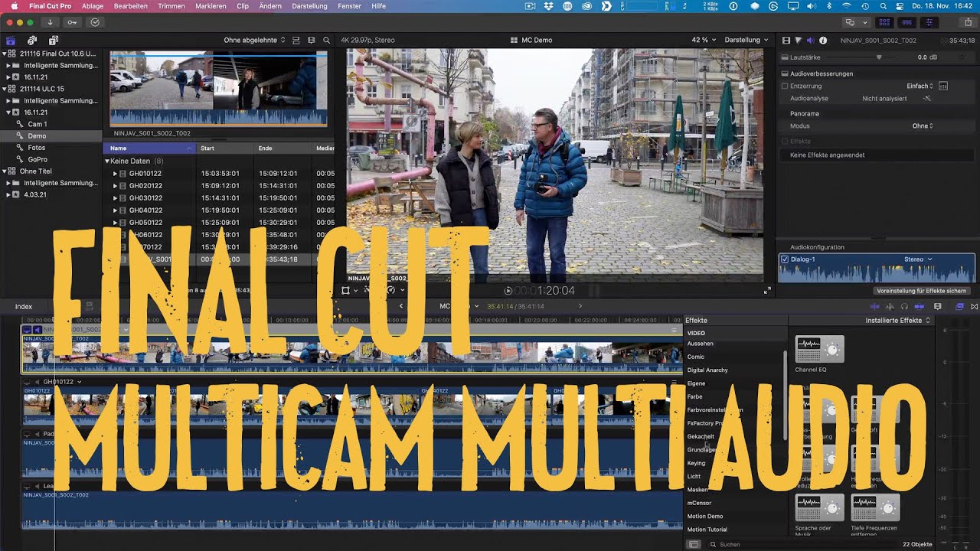Screen dimensions: 980x551
Task: Click Voreinstellung für Effekte sichern button
Action: coord(921,291)
